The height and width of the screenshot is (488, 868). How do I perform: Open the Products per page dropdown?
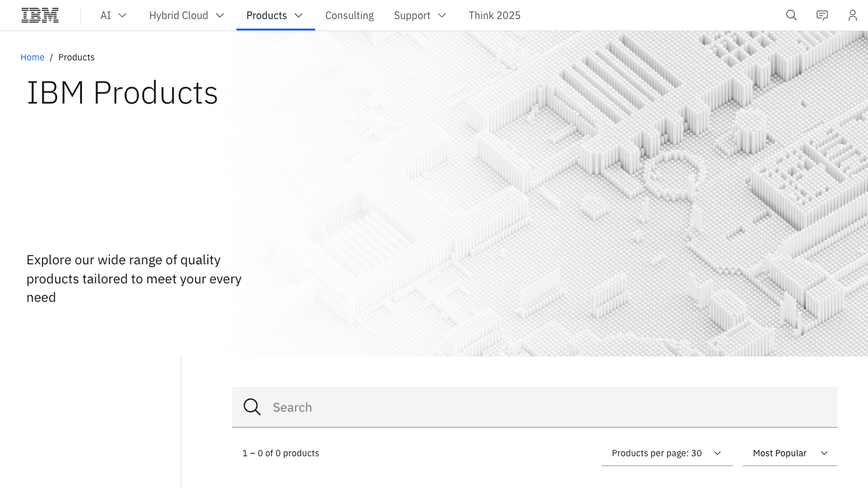point(667,453)
